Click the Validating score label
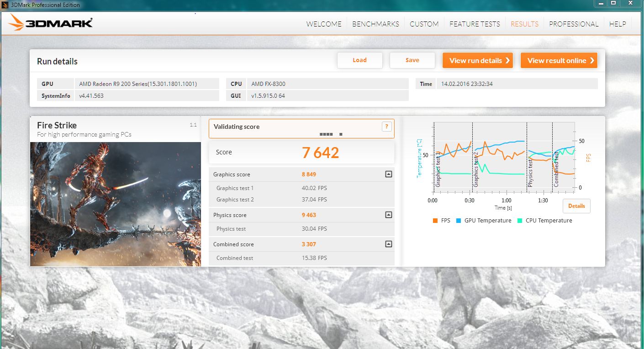This screenshot has height=349, width=644. pos(237,127)
